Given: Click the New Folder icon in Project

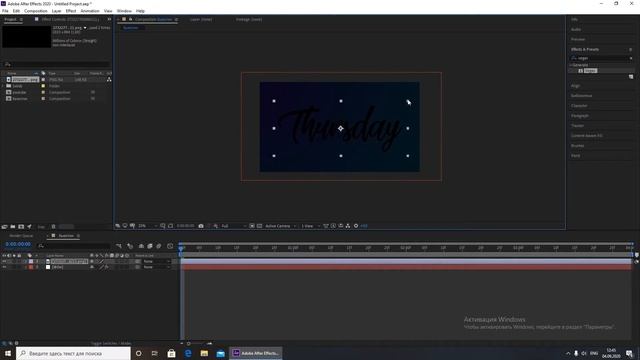Looking at the screenshot, I should [x=13, y=227].
